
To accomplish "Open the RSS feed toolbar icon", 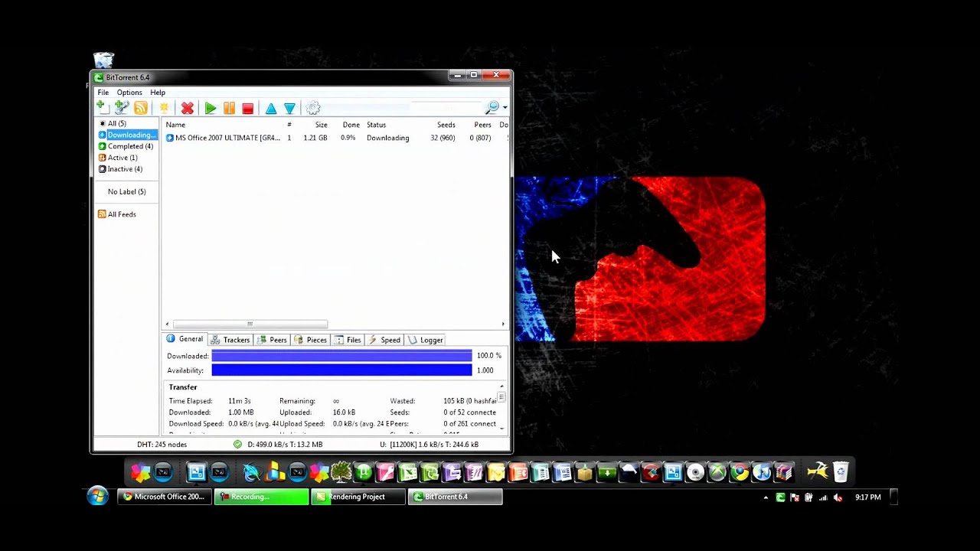I will click(141, 108).
